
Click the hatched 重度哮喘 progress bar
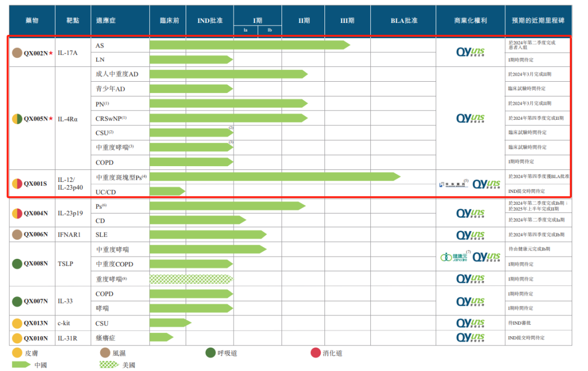coord(191,279)
